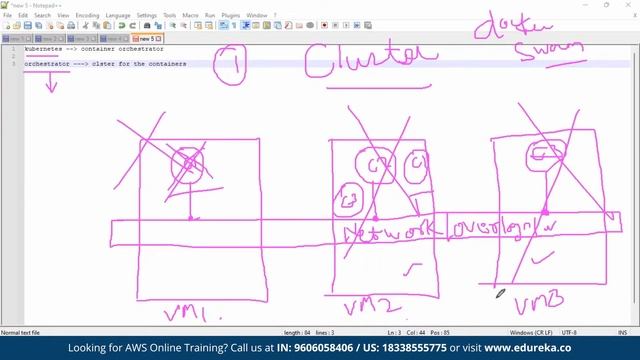Toggle Word Wrap in the toolbar
Image resolution: width=640 pixels, height=360 pixels.
coord(223,26)
